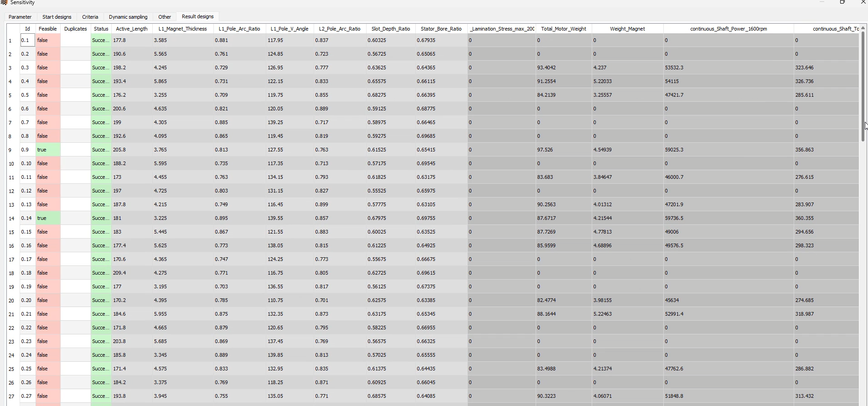Viewport: 868px width, 406px height.
Task: Select the continuous_Shaft_Power_1600rpm column header
Action: coord(728,29)
